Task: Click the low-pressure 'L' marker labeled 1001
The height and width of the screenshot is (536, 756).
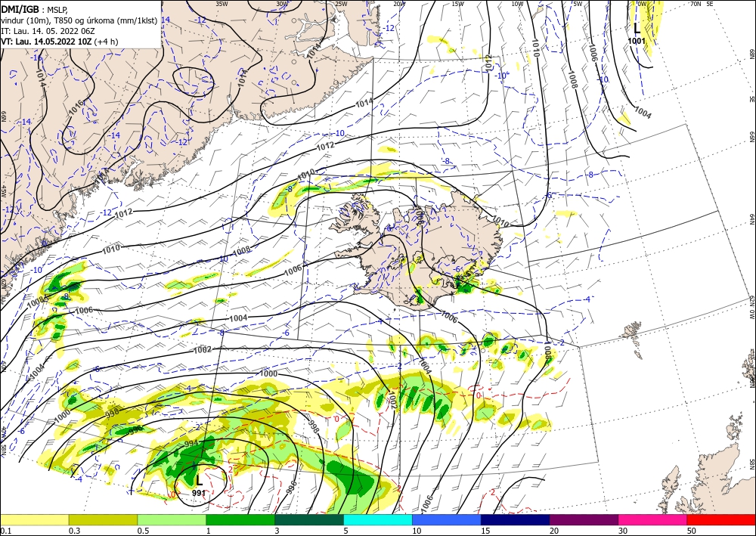Action: tap(637, 27)
